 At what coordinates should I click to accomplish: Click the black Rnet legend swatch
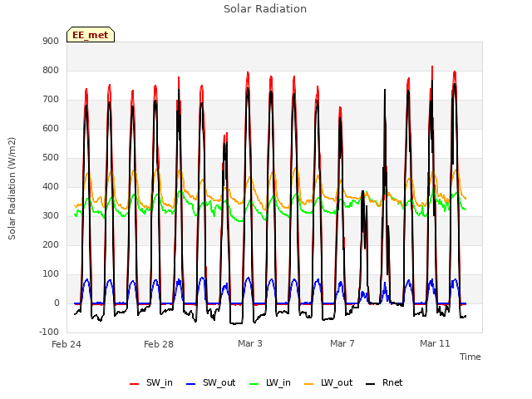click(371, 384)
